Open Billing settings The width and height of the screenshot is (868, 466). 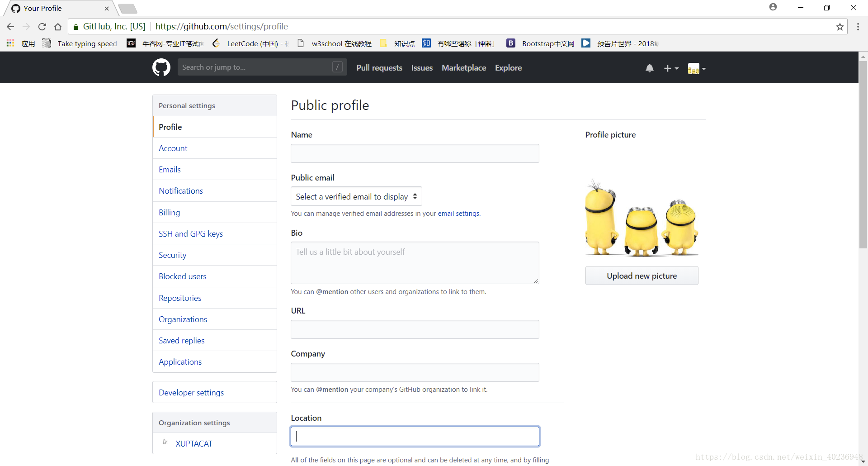tap(215, 212)
